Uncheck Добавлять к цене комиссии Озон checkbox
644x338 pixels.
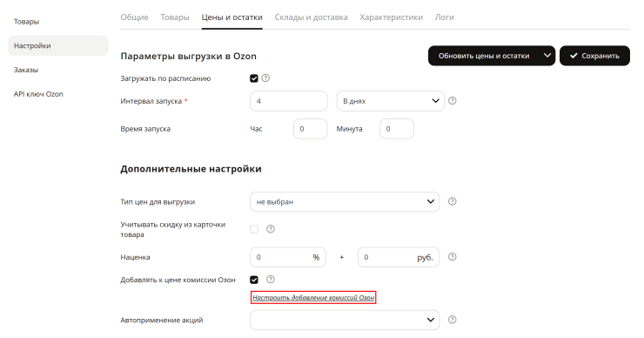tap(254, 280)
